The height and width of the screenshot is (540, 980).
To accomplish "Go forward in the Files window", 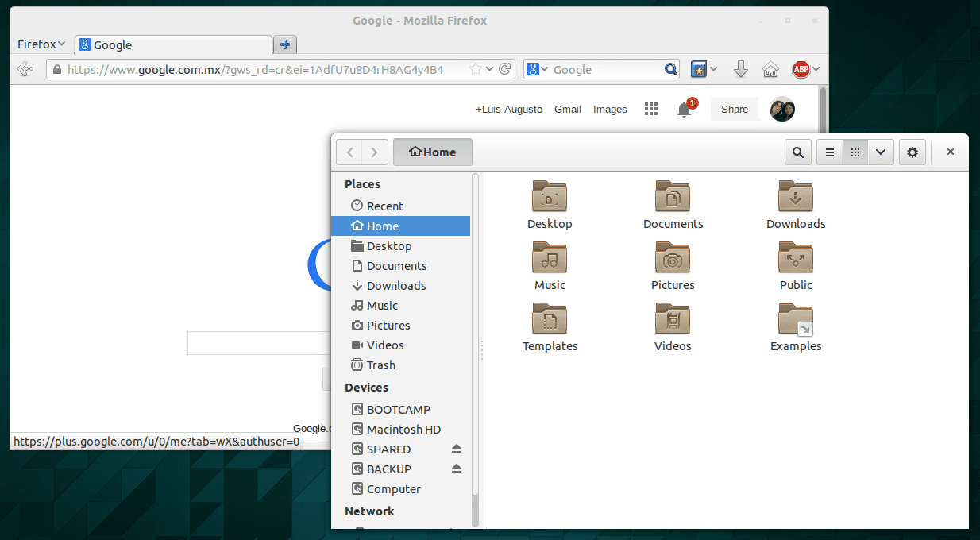I will click(375, 152).
